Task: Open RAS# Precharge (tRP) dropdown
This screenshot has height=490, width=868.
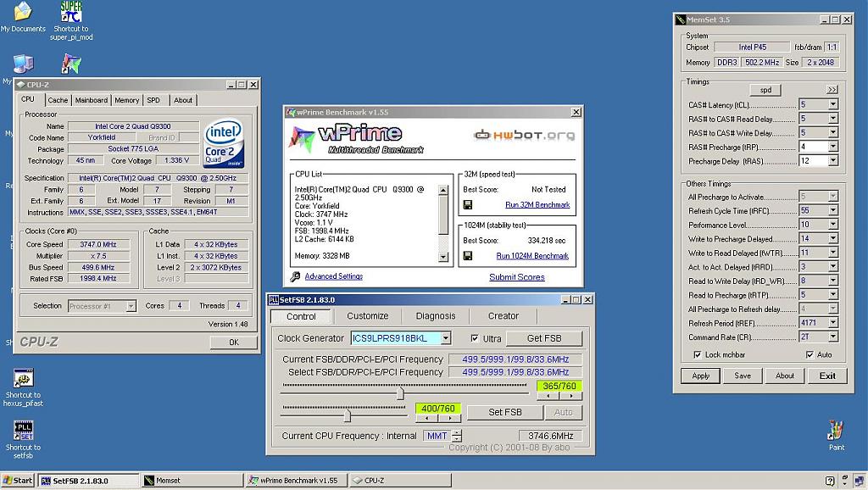Action: 832,147
